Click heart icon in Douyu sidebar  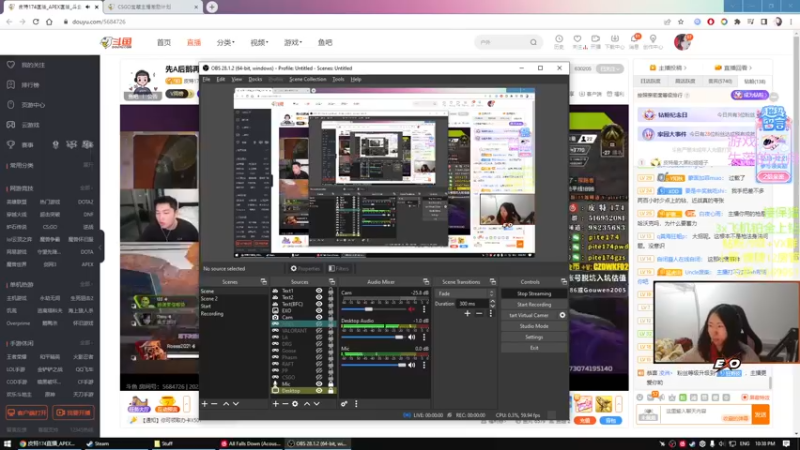11,65
